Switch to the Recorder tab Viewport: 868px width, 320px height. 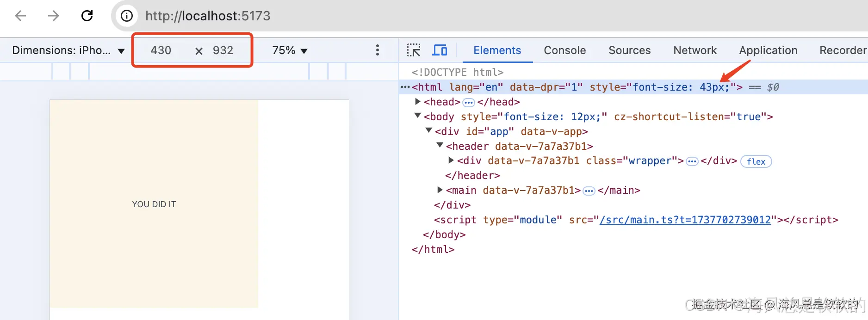click(843, 50)
